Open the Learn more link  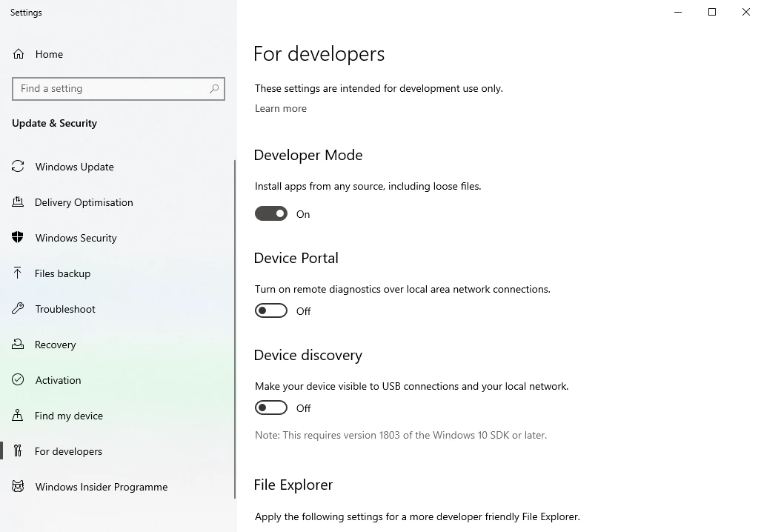point(281,108)
